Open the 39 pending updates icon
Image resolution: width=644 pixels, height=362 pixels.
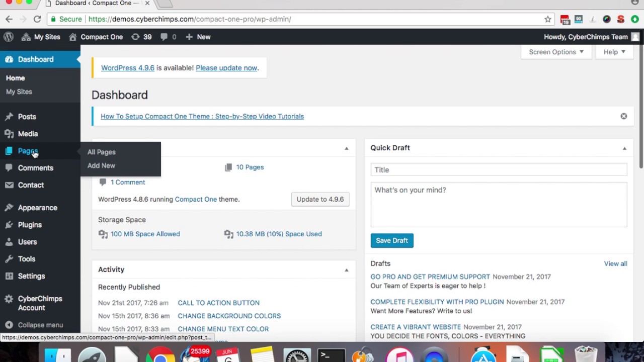tap(141, 37)
